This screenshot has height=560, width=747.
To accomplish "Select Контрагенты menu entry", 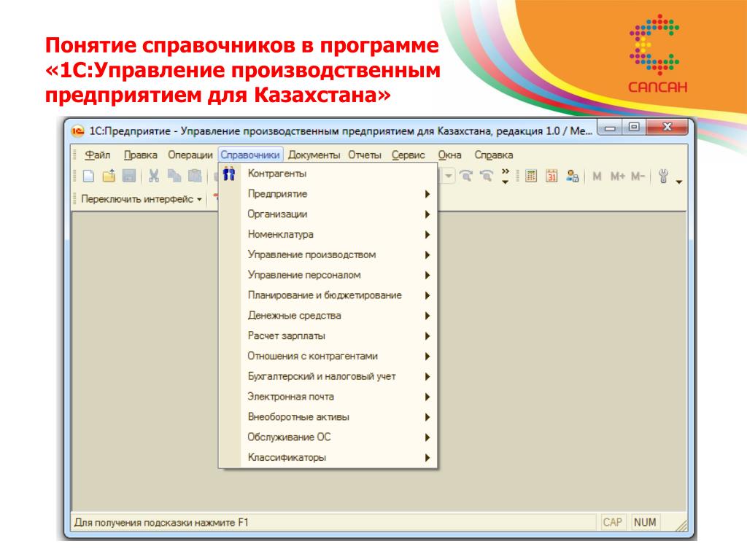I will point(328,174).
